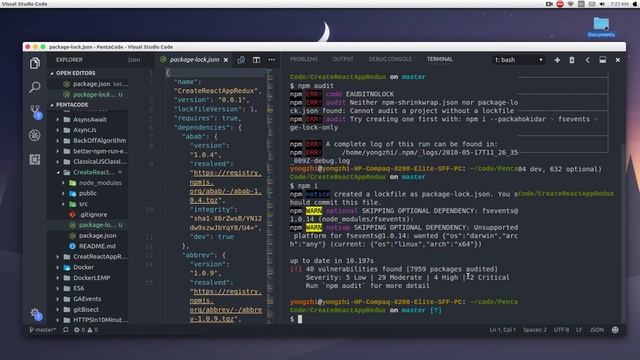Select the package-lock.json editor tab
This screenshot has height=360, width=640.
(194, 60)
